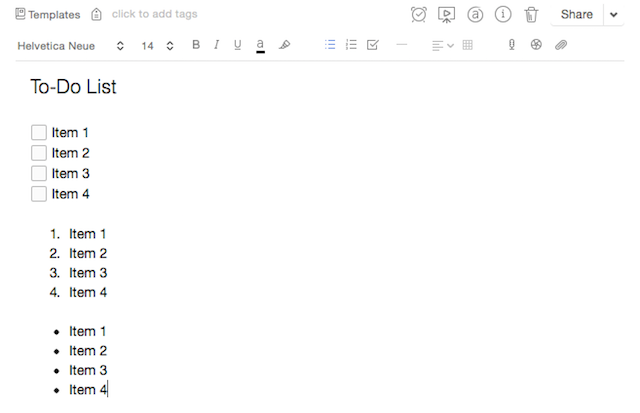
Task: Toggle the bulleted list button
Action: coord(330,44)
